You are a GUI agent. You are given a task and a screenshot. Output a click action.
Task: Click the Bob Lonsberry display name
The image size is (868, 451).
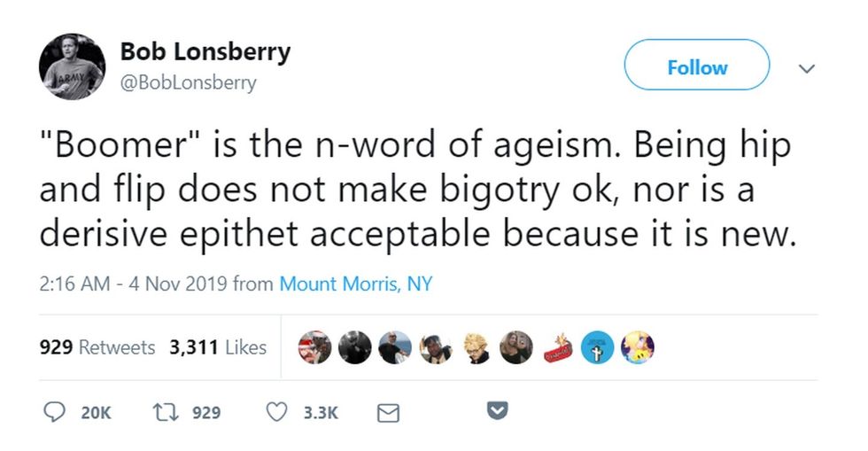205,51
